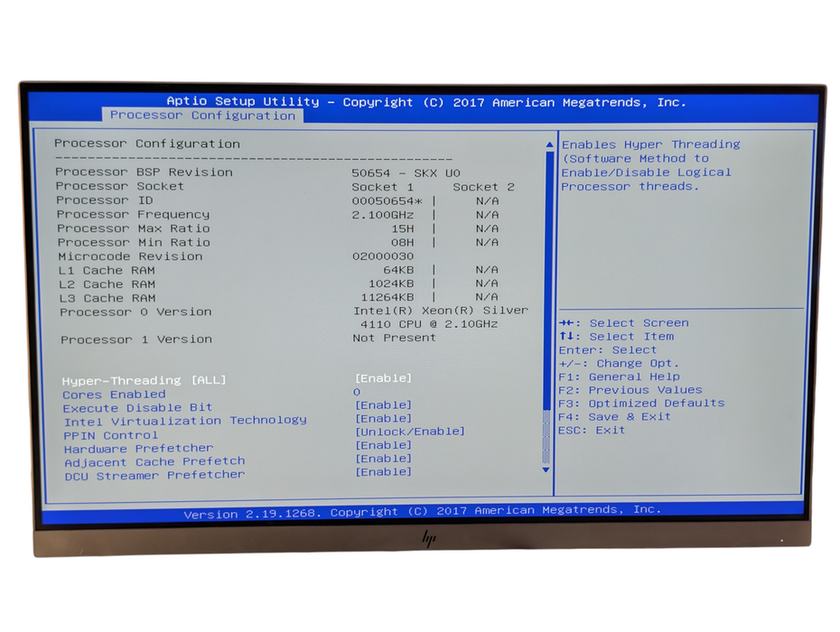Click Processor 1 Version Not Present
This screenshot has width=840, height=632.
point(395,338)
